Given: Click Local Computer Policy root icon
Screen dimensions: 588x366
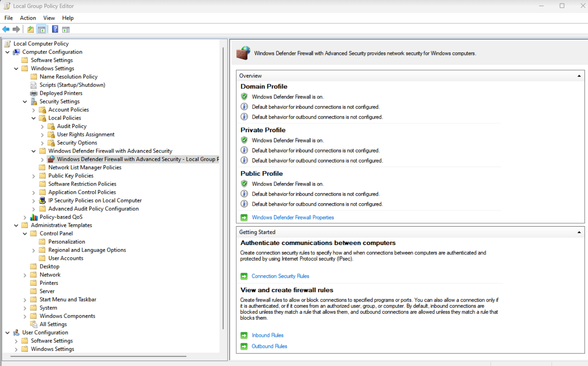Looking at the screenshot, I should pos(8,44).
